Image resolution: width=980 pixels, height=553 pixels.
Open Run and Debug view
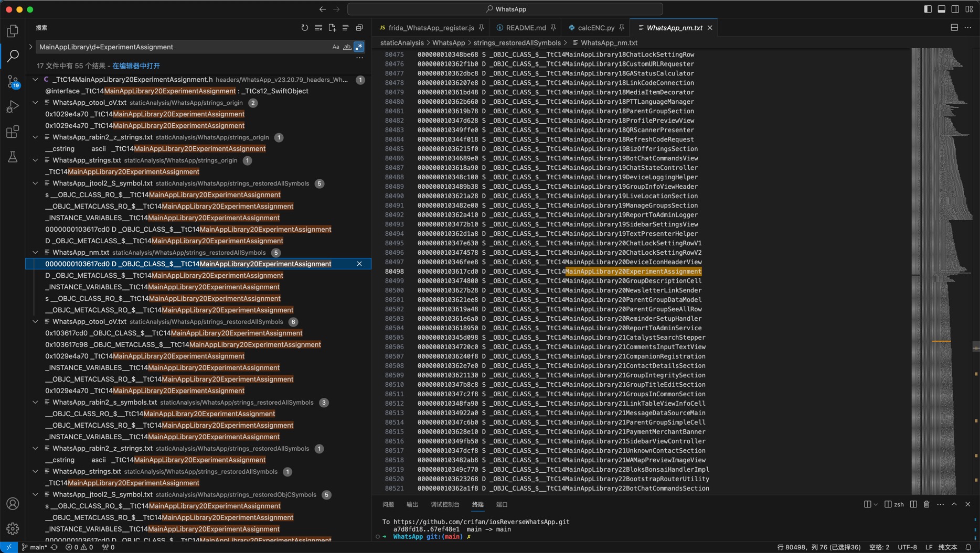click(13, 106)
